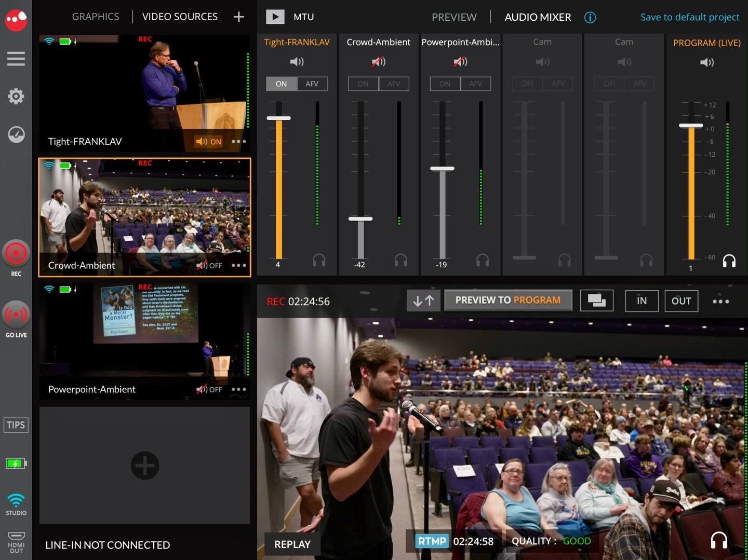
Task: Adjust PROGRAM (LIVE) master fader handle
Action: pyautogui.click(x=691, y=126)
